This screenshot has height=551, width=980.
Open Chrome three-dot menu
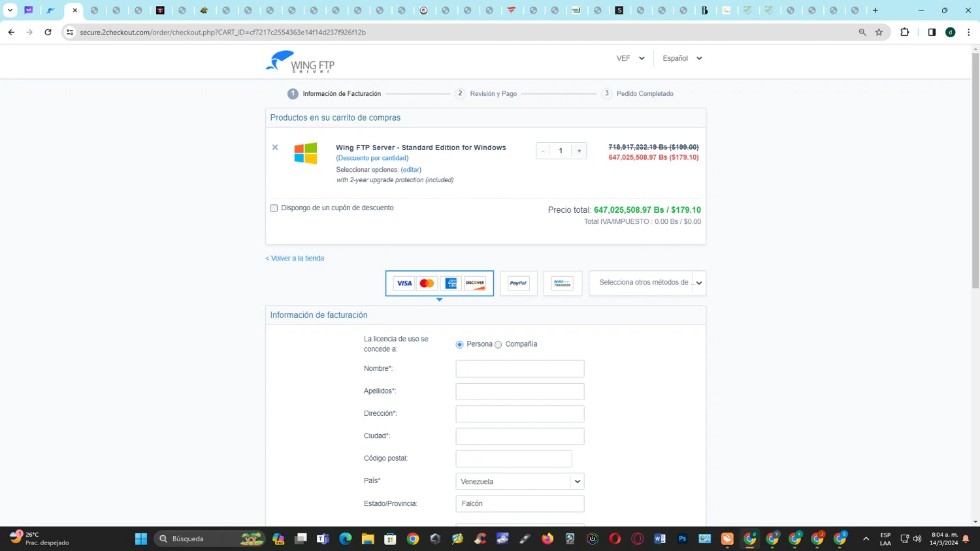[969, 32]
